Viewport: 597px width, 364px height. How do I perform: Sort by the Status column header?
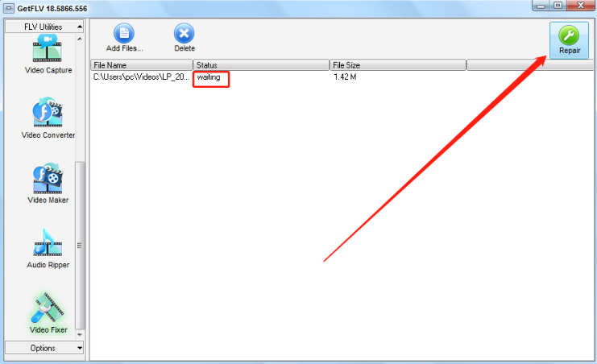[x=261, y=65]
